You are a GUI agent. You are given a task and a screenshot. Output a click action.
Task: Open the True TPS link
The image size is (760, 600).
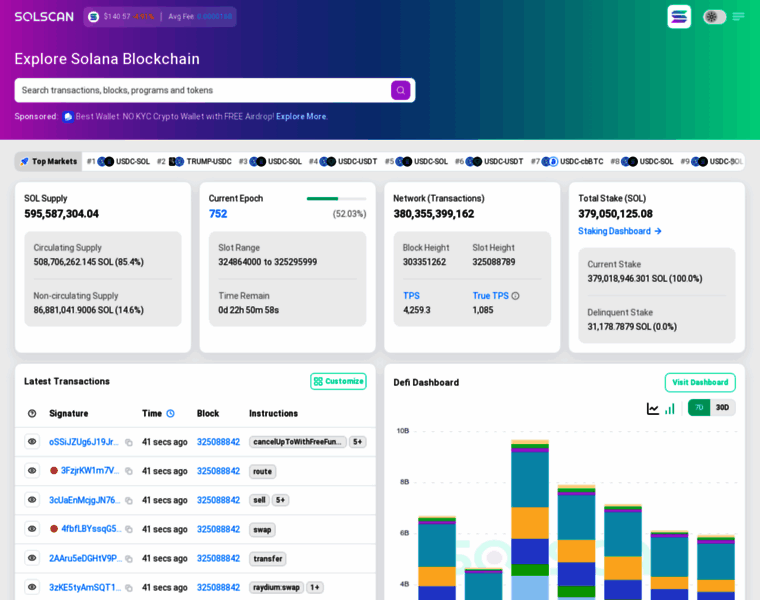pyautogui.click(x=491, y=296)
